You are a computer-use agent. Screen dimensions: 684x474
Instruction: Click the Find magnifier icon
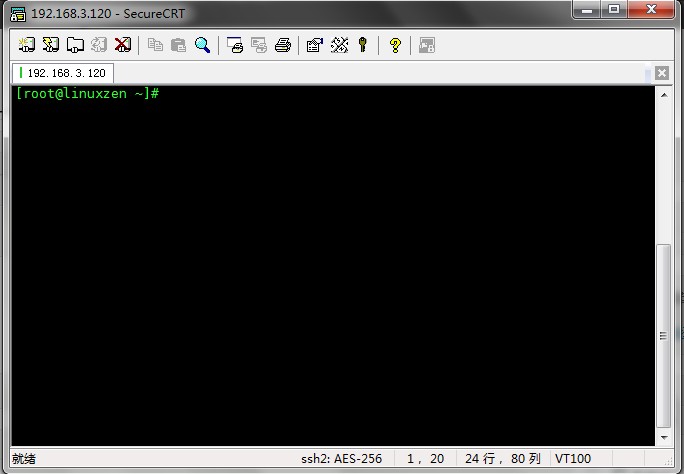pos(202,44)
